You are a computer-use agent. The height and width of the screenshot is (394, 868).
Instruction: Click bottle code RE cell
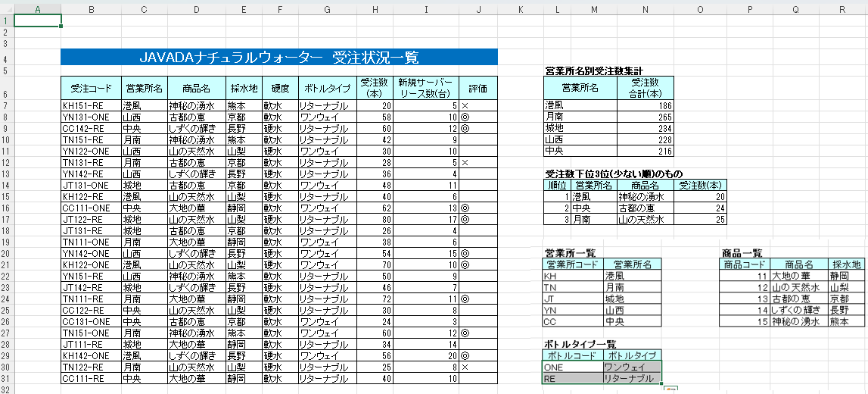(x=573, y=379)
